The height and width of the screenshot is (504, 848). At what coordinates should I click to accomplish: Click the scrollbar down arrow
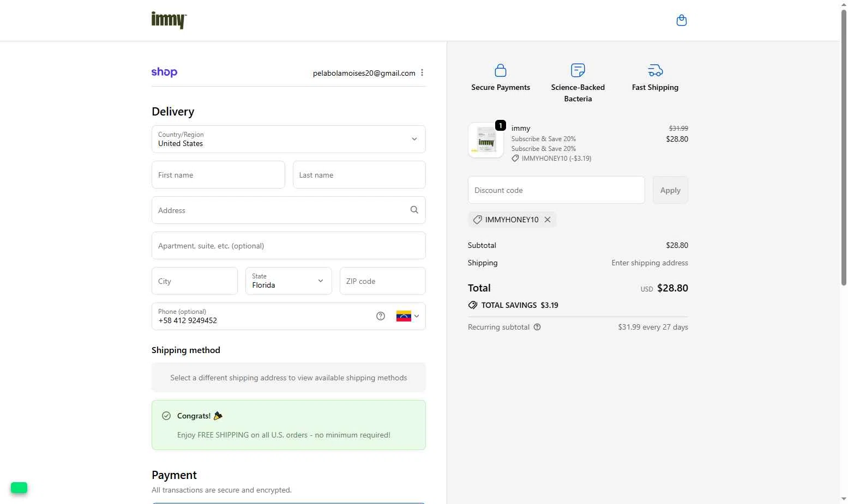[x=844, y=499]
